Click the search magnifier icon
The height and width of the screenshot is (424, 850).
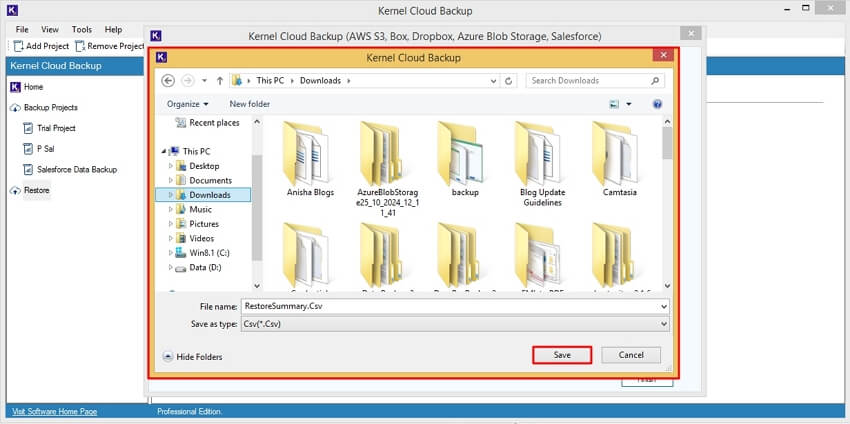tap(655, 80)
